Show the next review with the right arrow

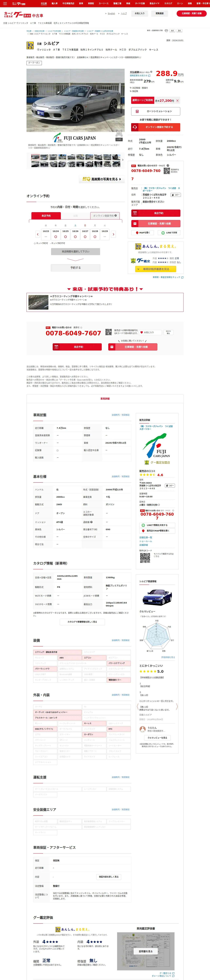pyautogui.click(x=176, y=706)
